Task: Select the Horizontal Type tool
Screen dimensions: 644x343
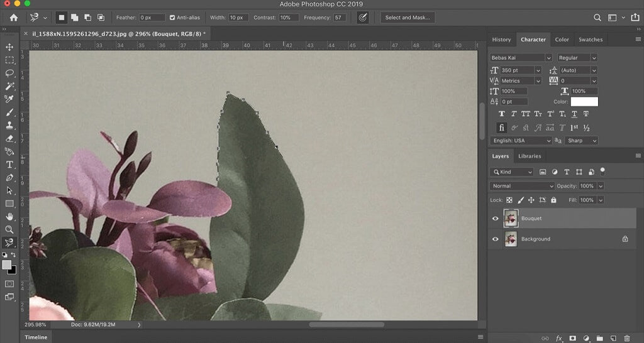Action: [9, 165]
